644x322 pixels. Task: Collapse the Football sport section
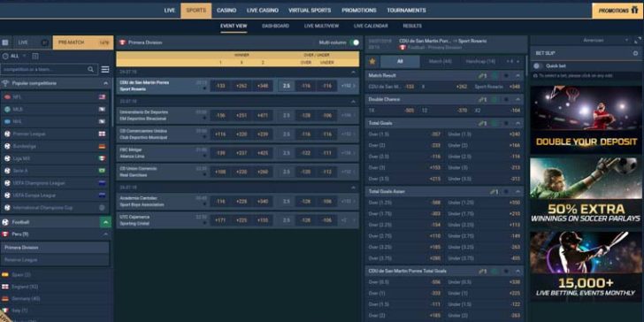pyautogui.click(x=105, y=222)
